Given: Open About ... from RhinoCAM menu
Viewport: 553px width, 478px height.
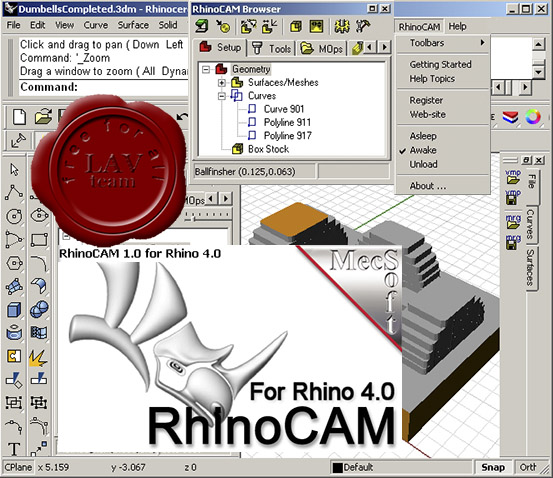Looking at the screenshot, I should 427,186.
